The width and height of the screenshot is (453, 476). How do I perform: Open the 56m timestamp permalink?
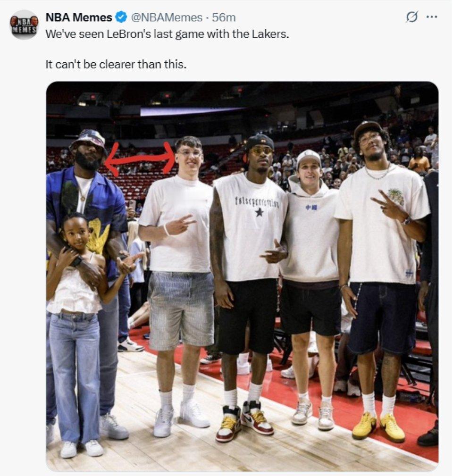click(x=224, y=17)
